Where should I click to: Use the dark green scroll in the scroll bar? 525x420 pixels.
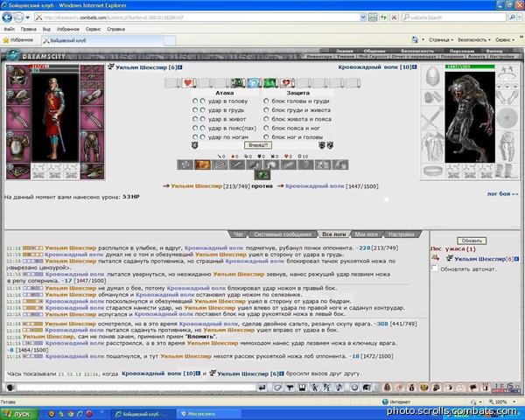(238, 83)
